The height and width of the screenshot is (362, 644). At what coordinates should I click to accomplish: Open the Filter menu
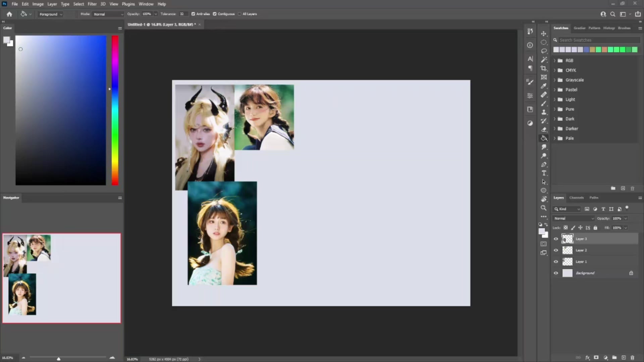(x=92, y=4)
